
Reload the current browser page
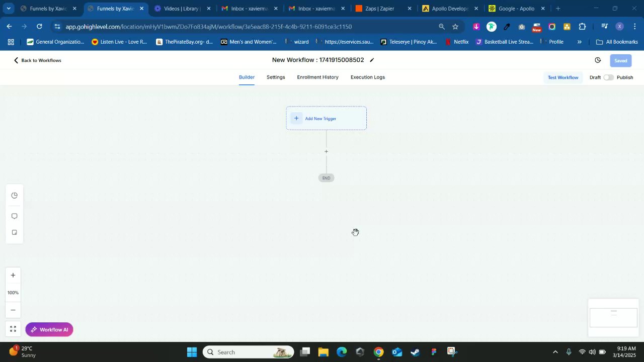point(39,27)
